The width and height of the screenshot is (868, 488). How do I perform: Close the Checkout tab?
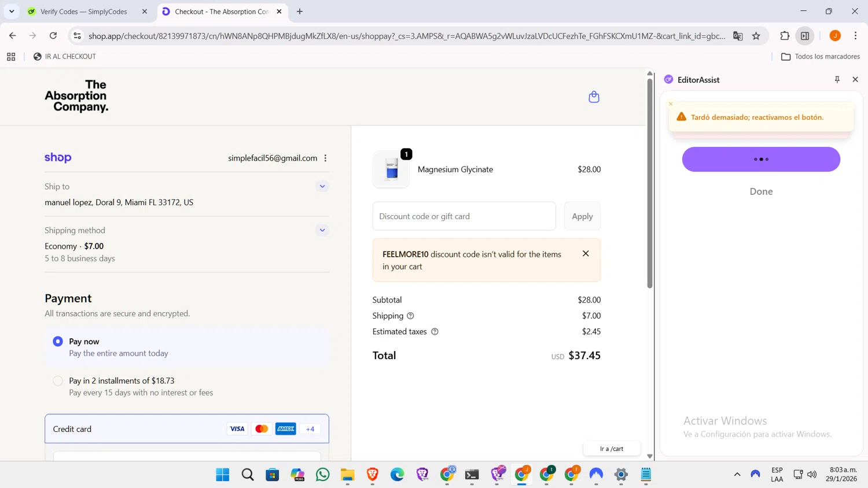(x=279, y=12)
